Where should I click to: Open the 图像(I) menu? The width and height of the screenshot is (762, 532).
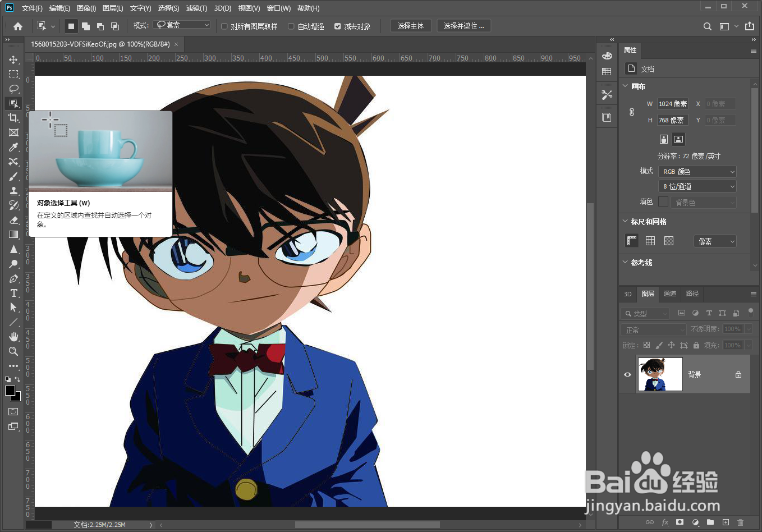(x=86, y=8)
